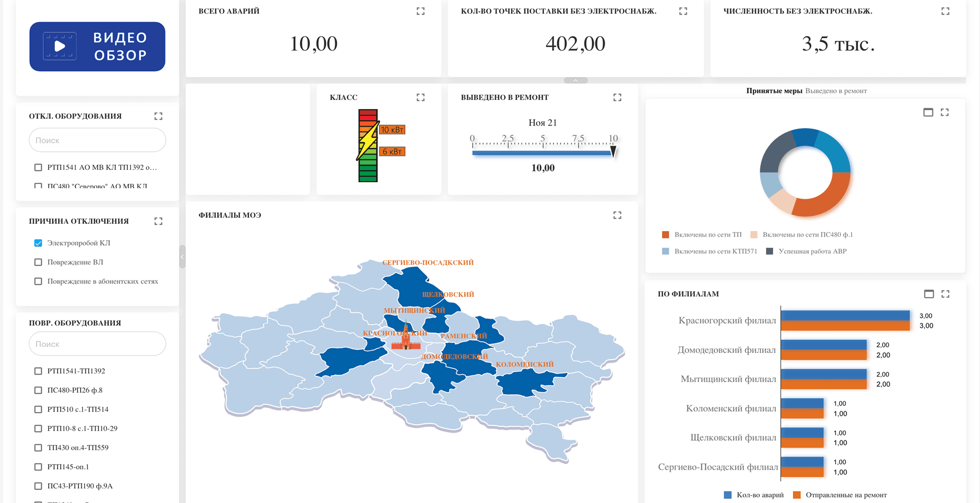The height and width of the screenshot is (503, 980).
Task: Check the РТП1541-ТП1392 equipment checkbox
Action: (38, 371)
